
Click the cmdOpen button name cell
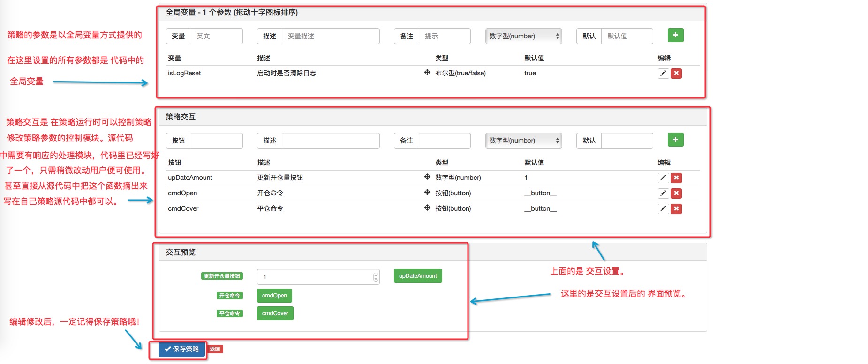[182, 193]
